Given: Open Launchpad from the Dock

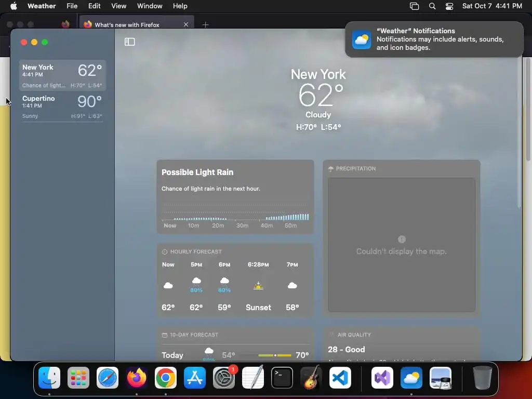Looking at the screenshot, I should tap(78, 378).
